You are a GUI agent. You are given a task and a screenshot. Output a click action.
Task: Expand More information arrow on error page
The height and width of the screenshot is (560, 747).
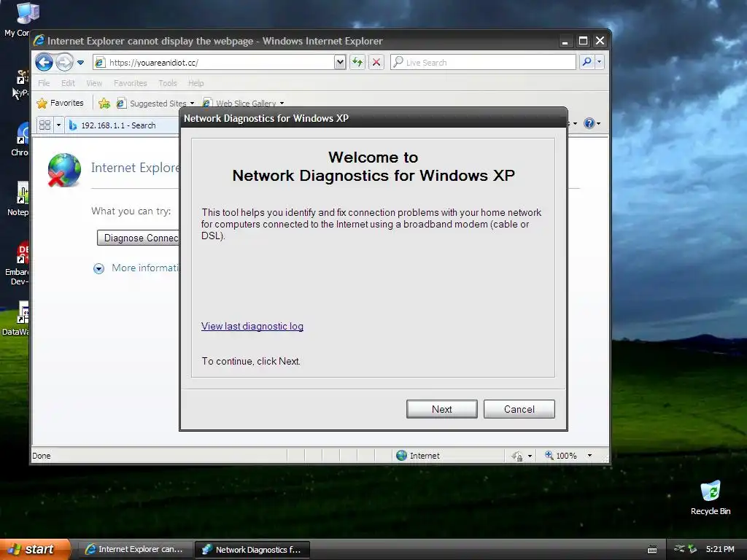pos(98,268)
